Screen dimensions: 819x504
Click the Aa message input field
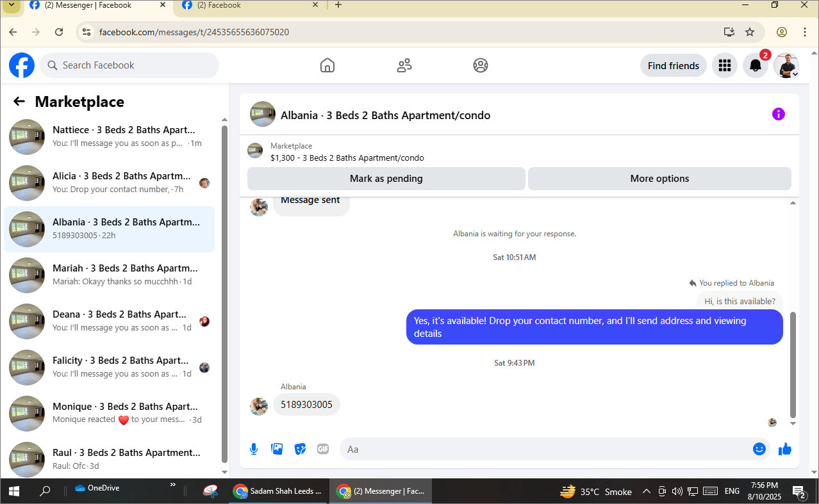point(545,449)
